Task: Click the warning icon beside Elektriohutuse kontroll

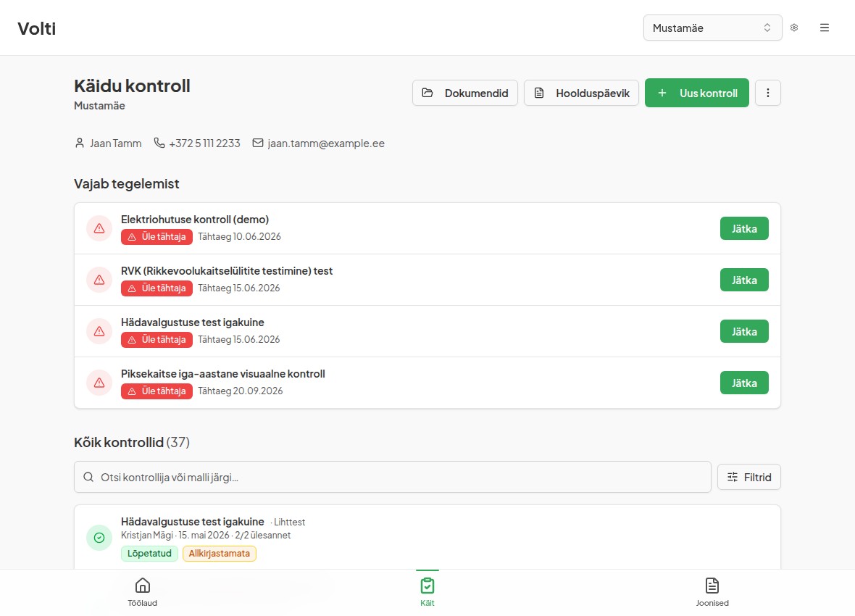Action: pyautogui.click(x=99, y=228)
